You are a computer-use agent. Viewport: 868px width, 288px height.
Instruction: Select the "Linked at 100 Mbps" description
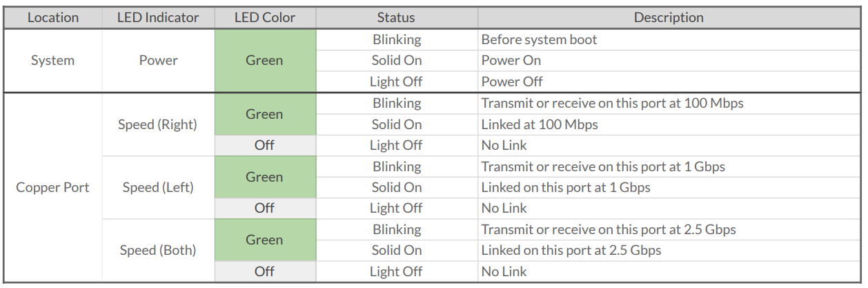click(539, 125)
